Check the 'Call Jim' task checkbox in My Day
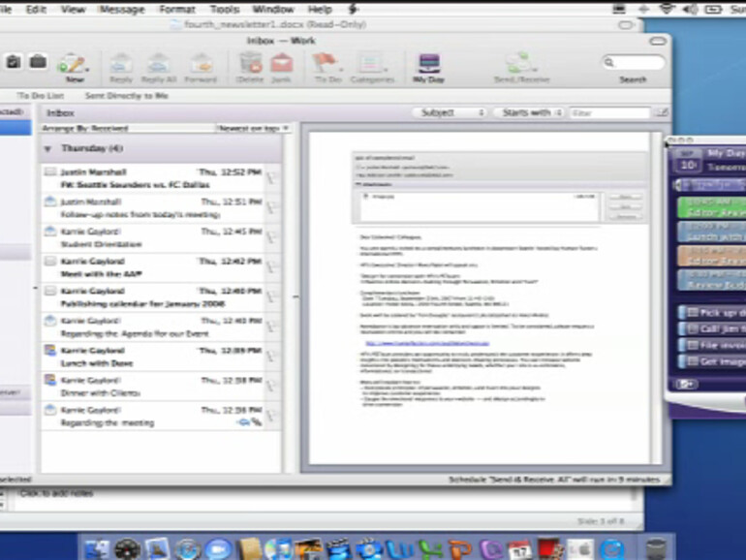 693,328
